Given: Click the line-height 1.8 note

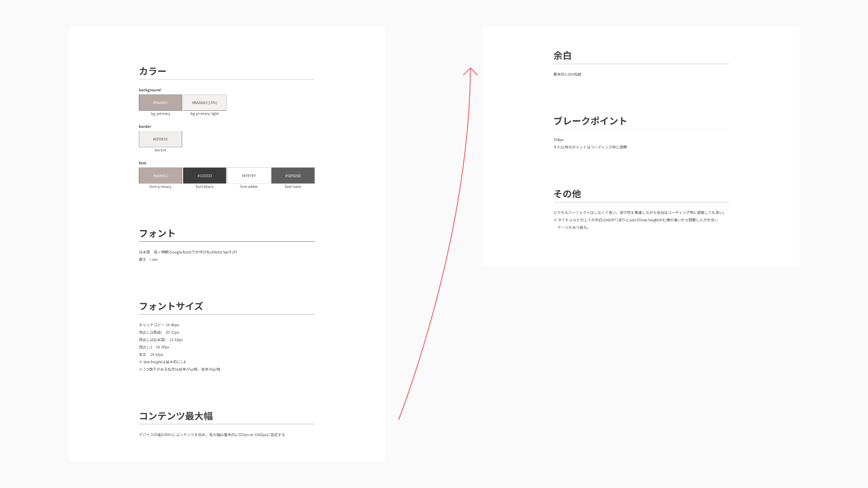Looking at the screenshot, I should click(x=162, y=362).
